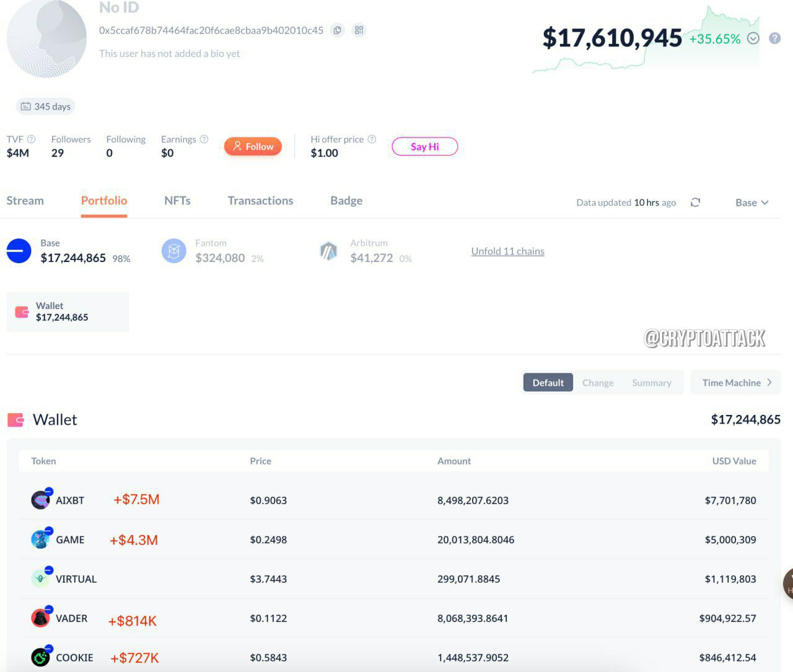This screenshot has height=672, width=793.
Task: Click the COOKIE token icon
Action: tap(41, 657)
